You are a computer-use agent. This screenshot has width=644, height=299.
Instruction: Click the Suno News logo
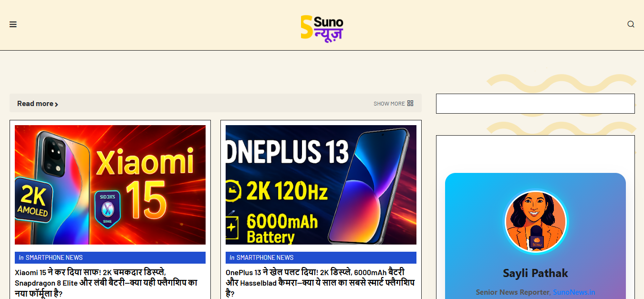322,27
